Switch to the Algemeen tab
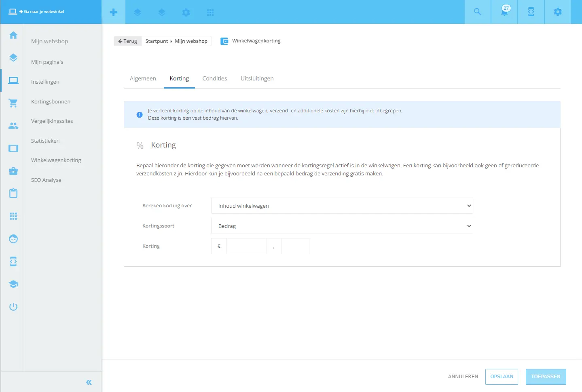The height and width of the screenshot is (392, 582). click(143, 78)
